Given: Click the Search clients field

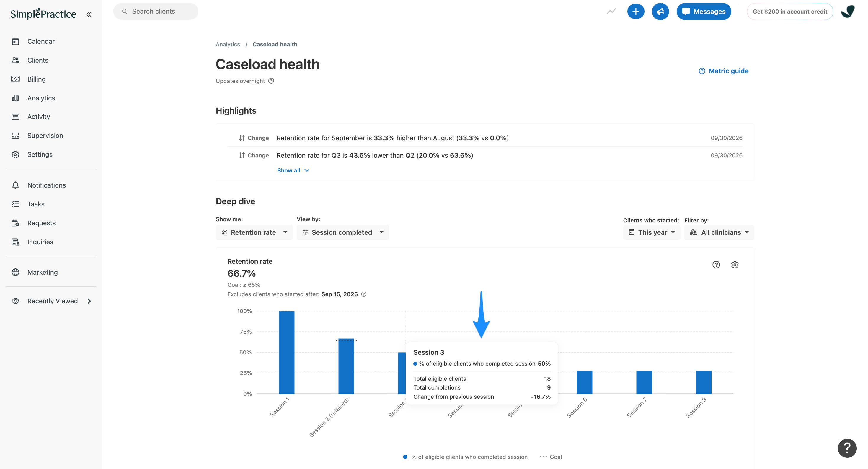Looking at the screenshot, I should (x=156, y=12).
